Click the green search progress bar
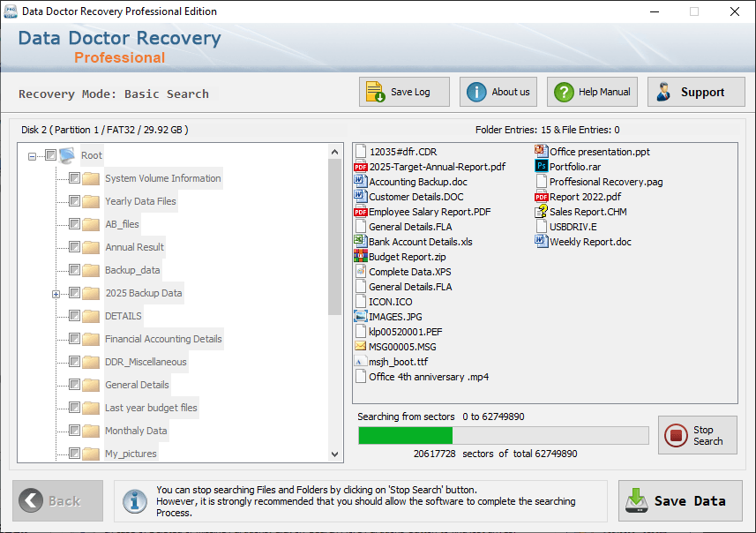 (406, 436)
